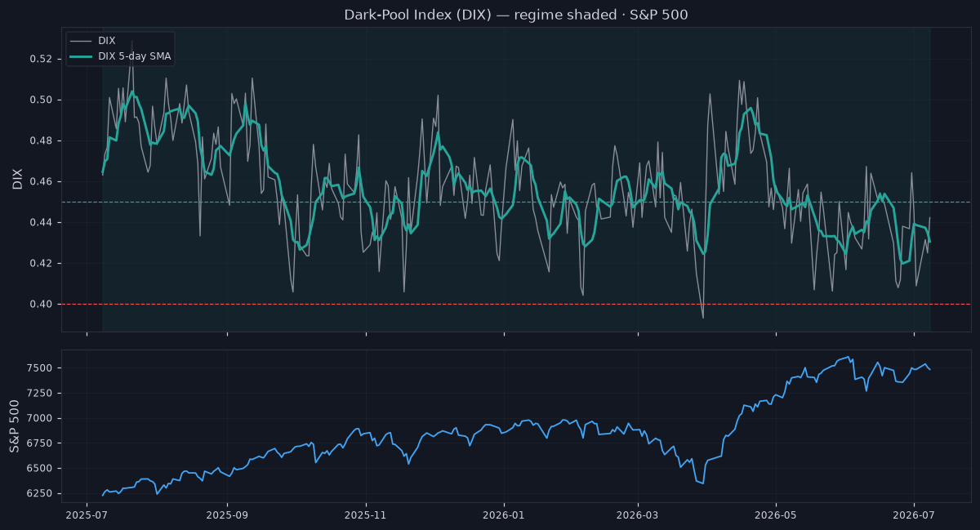Screen dimensions: 980x530
Task: Click the teal SMA legend line swatch
Action: [x=81, y=56]
